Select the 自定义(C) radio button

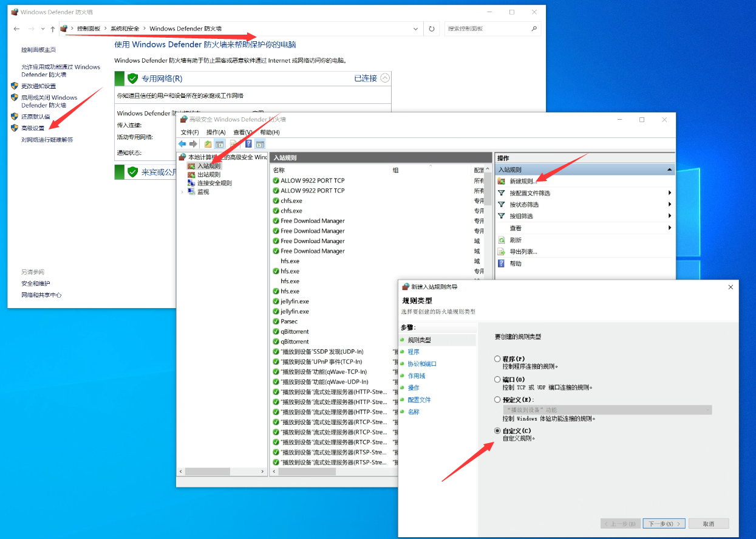pyautogui.click(x=498, y=431)
